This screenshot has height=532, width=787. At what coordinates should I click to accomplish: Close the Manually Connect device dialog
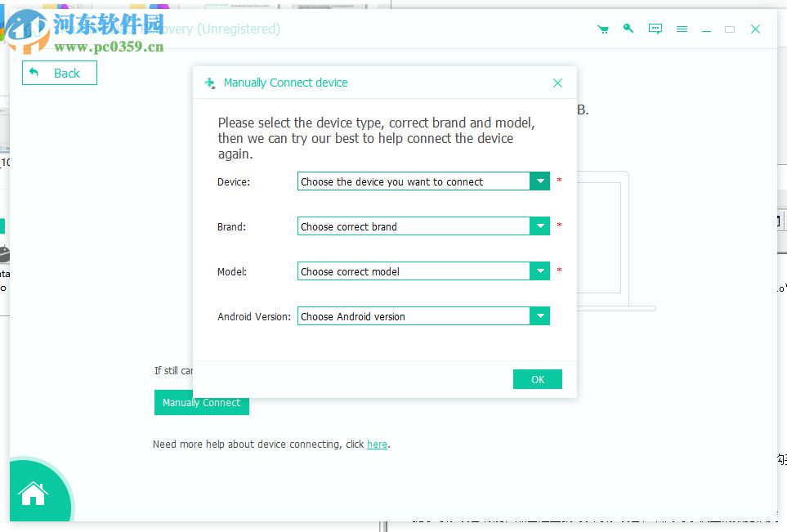click(x=557, y=83)
